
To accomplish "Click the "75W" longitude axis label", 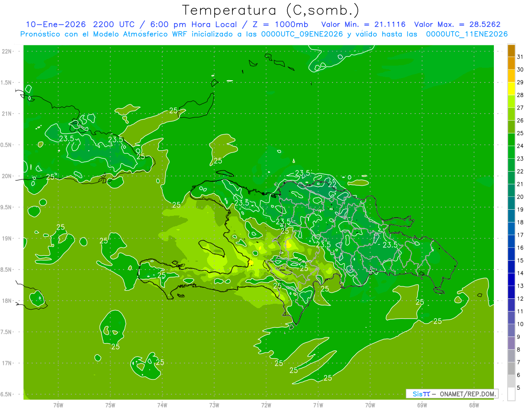I will click(110, 405).
